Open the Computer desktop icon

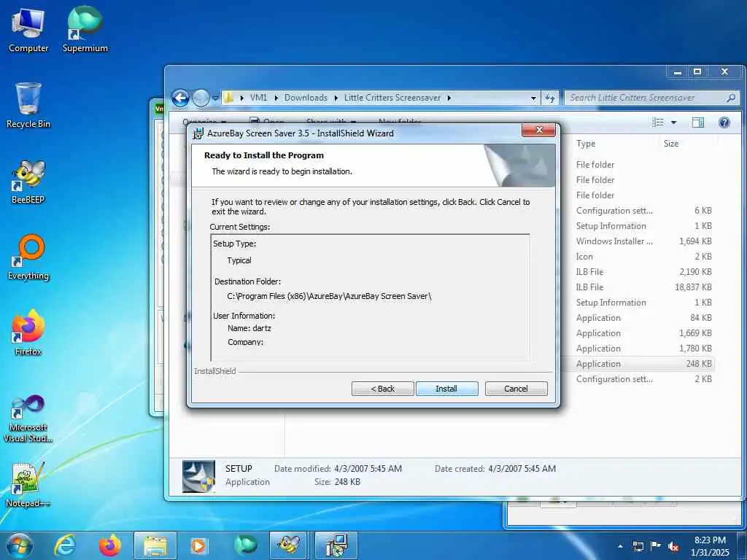[x=28, y=31]
